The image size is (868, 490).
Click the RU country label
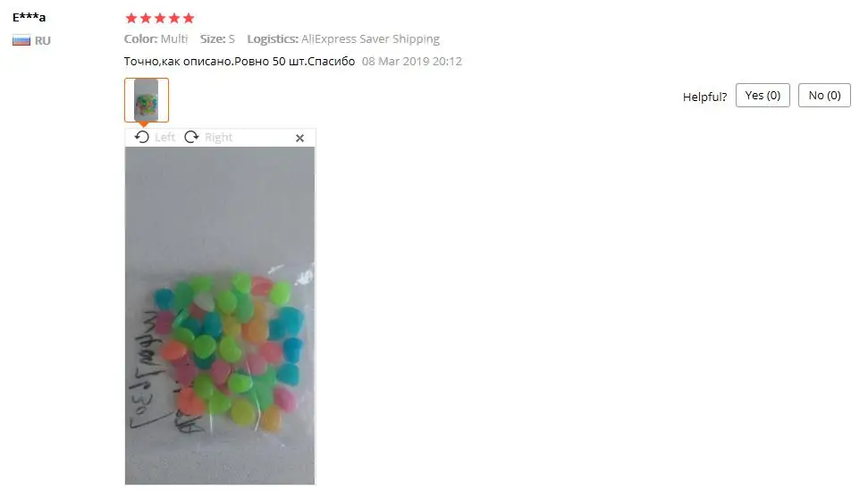coord(43,40)
